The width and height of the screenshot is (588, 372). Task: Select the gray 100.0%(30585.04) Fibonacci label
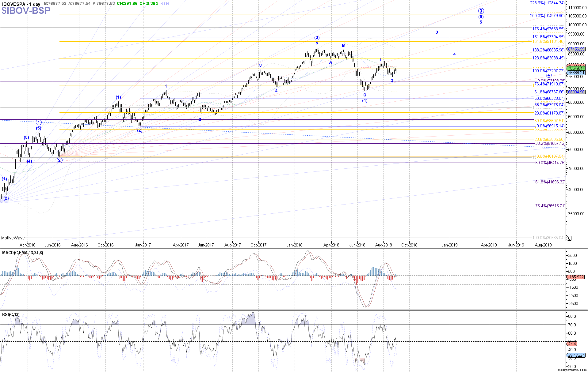pyautogui.click(x=548, y=238)
